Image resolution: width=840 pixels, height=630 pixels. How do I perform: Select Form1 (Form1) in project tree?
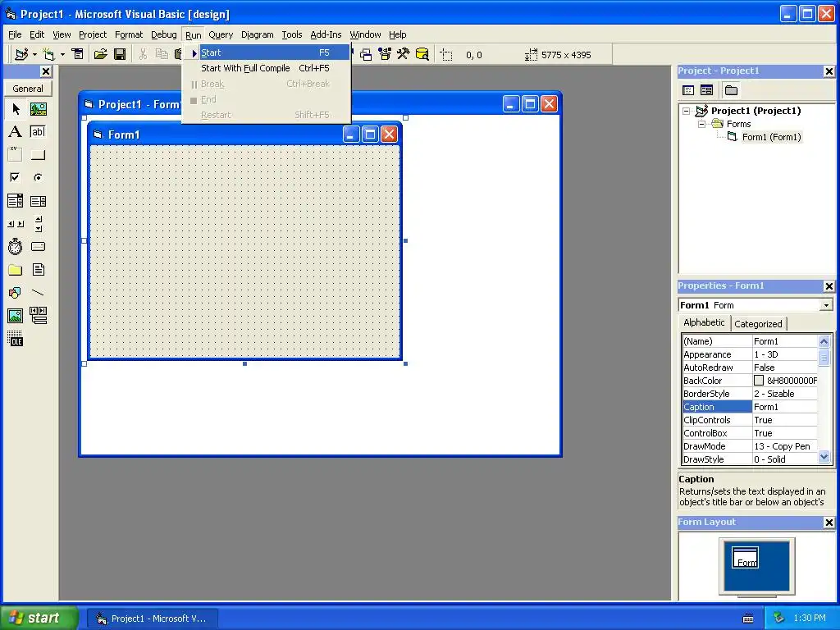[771, 137]
